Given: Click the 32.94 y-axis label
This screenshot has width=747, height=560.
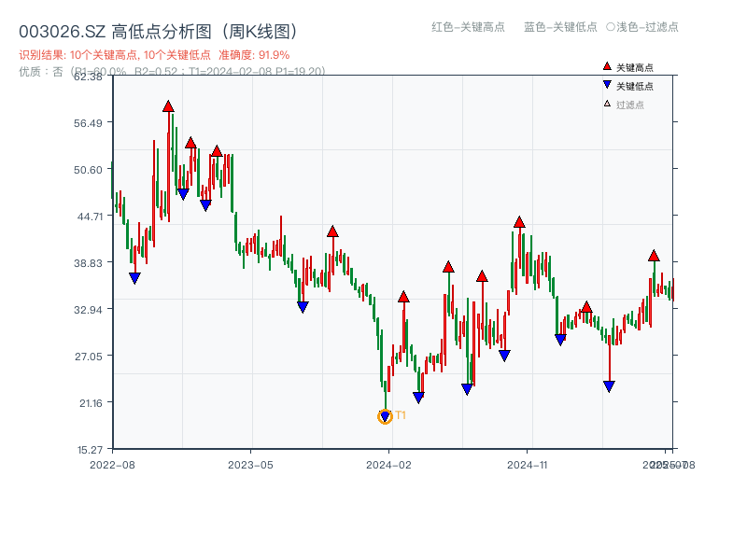Looking at the screenshot, I should tap(88, 310).
